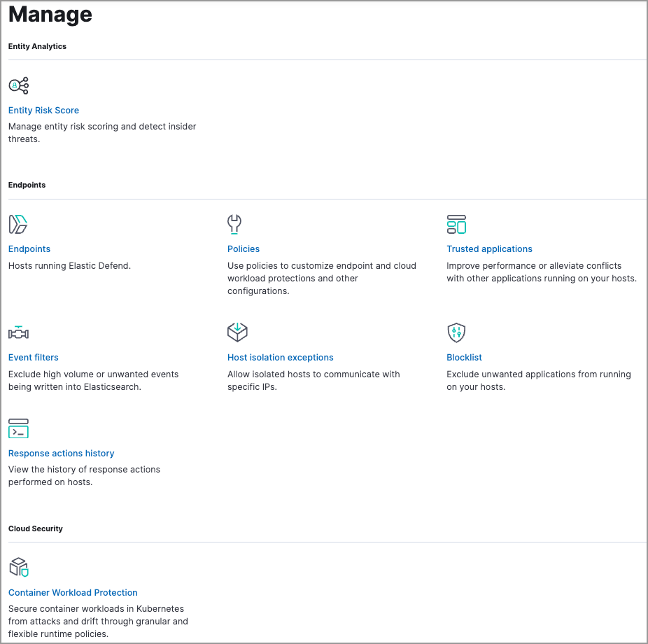
Task: Click the Blocklist shield icon
Action: pyautogui.click(x=457, y=332)
